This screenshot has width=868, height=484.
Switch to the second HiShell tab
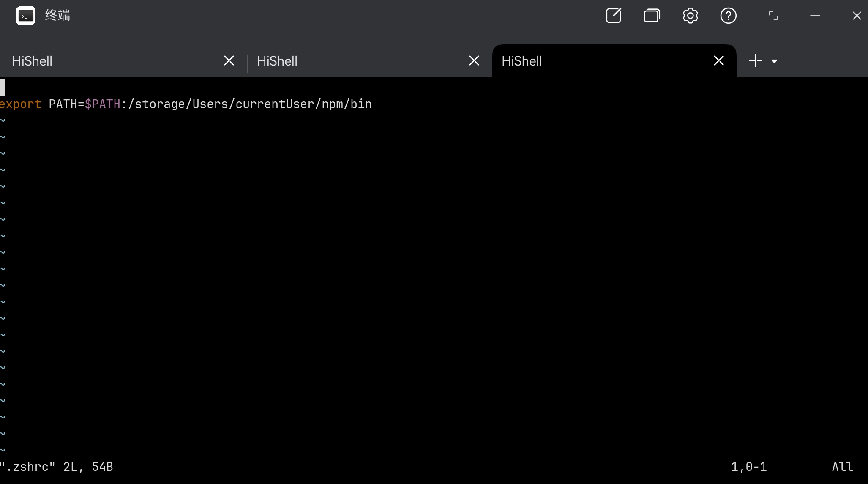tap(277, 61)
